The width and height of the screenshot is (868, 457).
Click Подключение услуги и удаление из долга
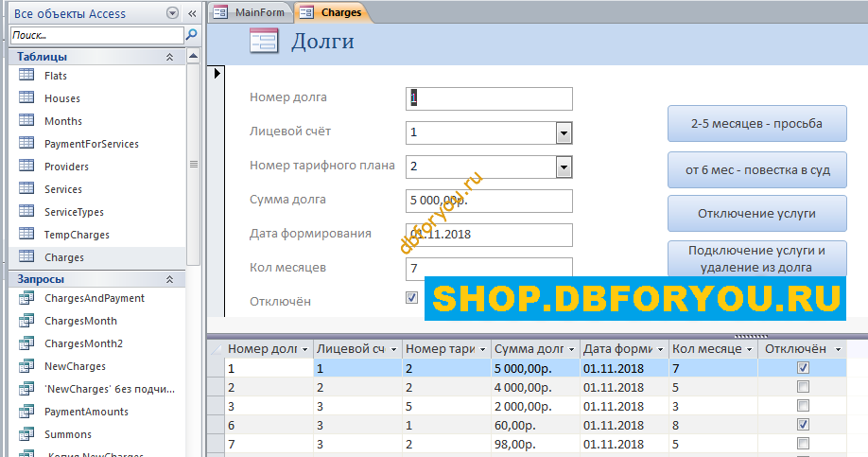click(756, 258)
